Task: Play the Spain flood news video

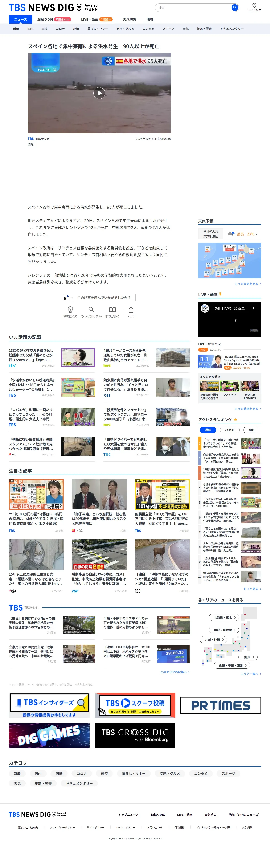Action: click(99, 93)
